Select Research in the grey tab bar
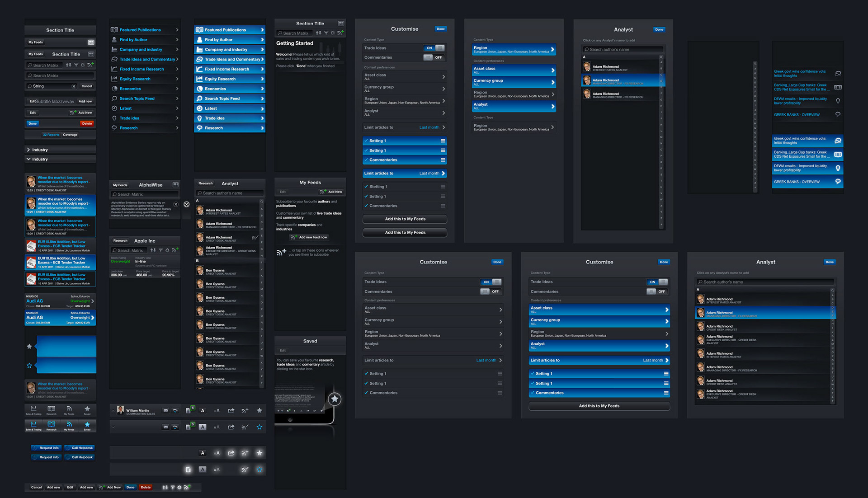The width and height of the screenshot is (868, 498). click(x=52, y=410)
